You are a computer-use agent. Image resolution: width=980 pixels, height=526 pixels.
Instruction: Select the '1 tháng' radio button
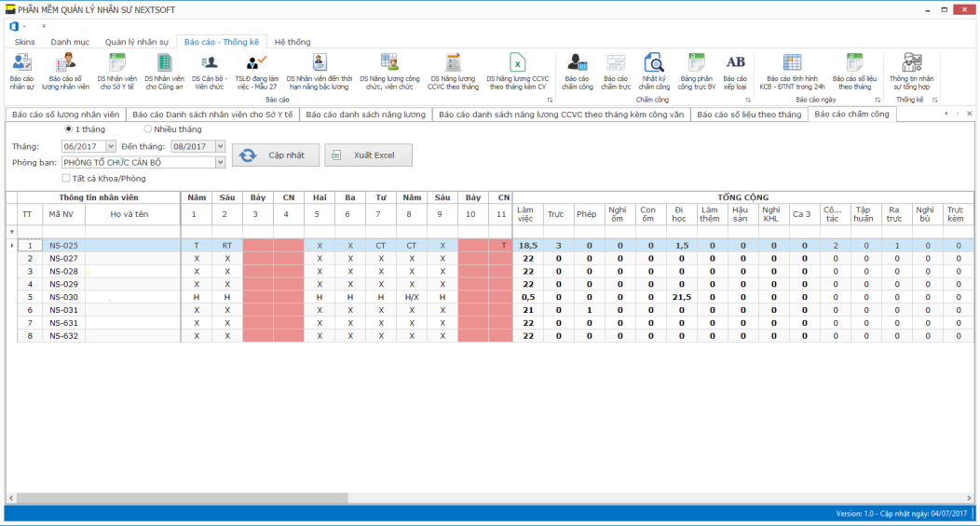click(68, 128)
